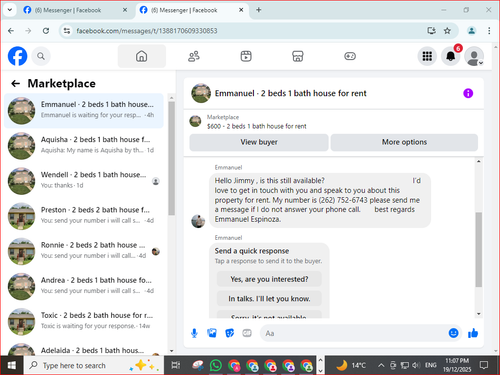Open the Video (Watch) tab
This screenshot has height=375, width=500.
[x=246, y=56]
